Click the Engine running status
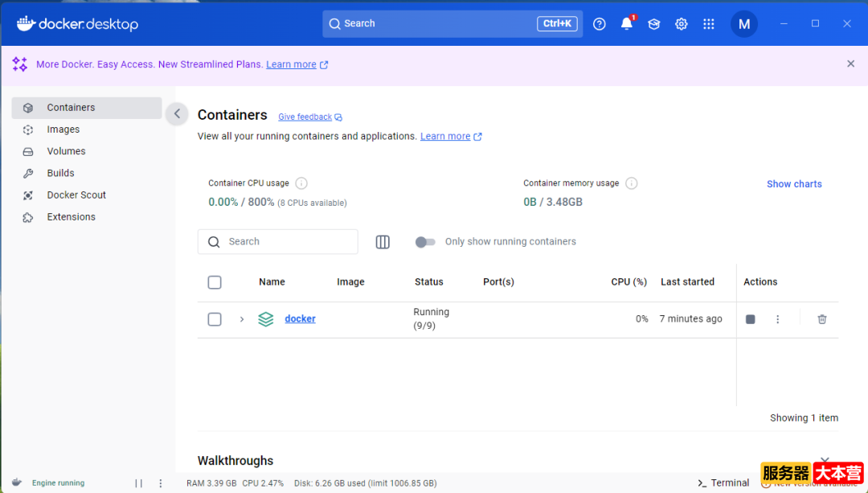868x493 pixels. tap(58, 483)
